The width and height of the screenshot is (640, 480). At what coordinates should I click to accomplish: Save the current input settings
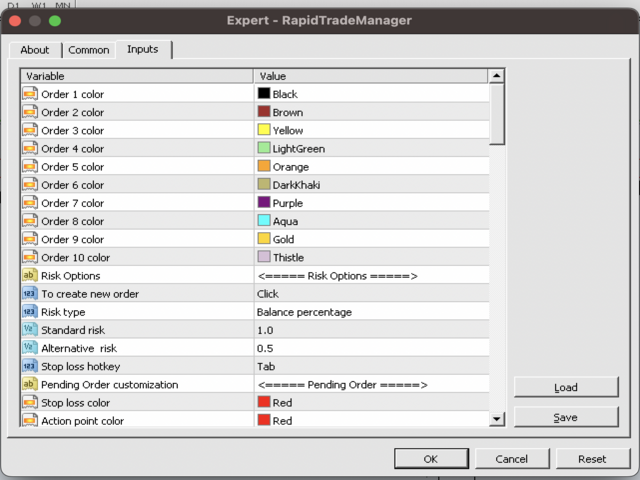566,417
